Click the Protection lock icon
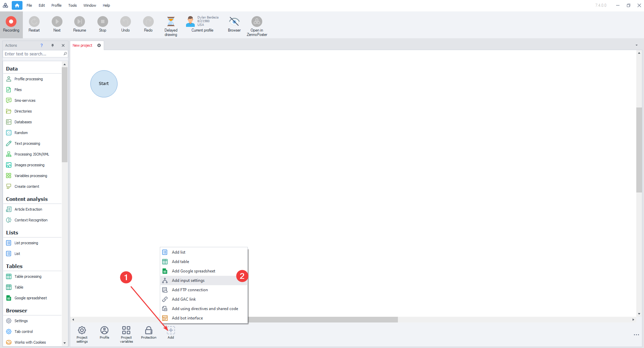The image size is (644, 348). coord(148,331)
